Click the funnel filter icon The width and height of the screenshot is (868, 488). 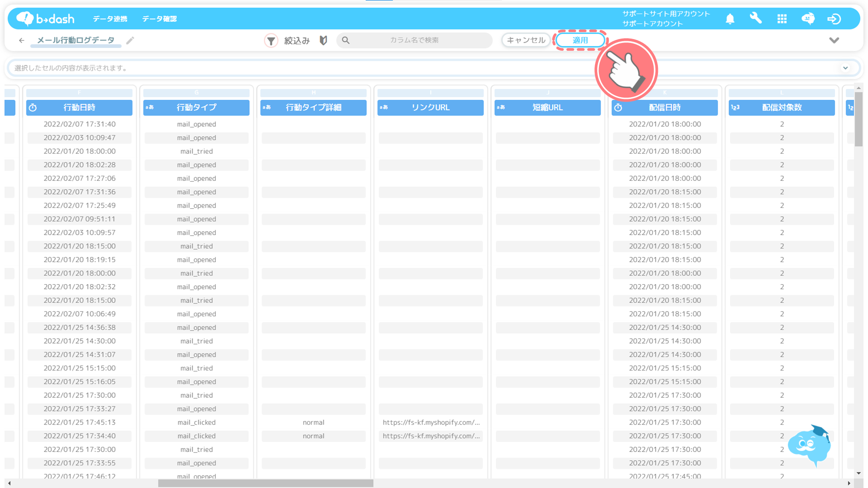pyautogui.click(x=271, y=41)
